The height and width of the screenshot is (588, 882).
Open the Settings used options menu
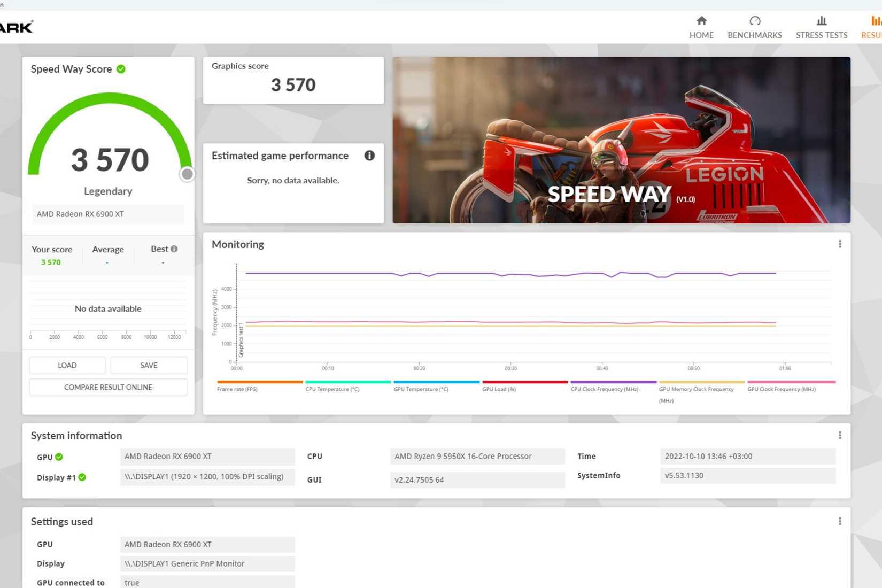(840, 521)
